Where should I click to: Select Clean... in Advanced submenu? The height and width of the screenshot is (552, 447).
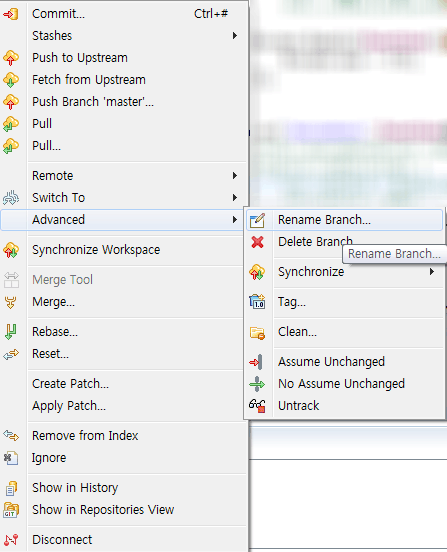[x=345, y=332]
